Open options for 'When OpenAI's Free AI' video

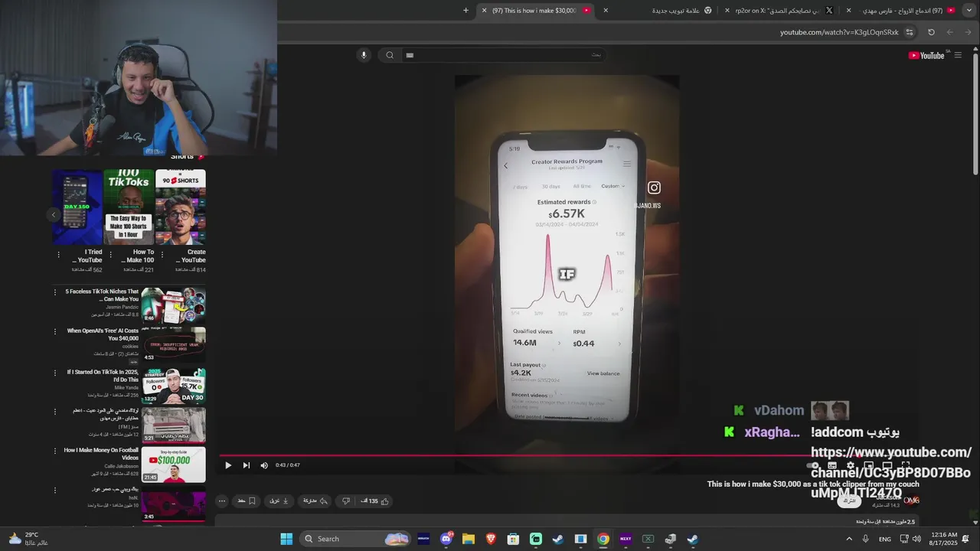point(55,331)
